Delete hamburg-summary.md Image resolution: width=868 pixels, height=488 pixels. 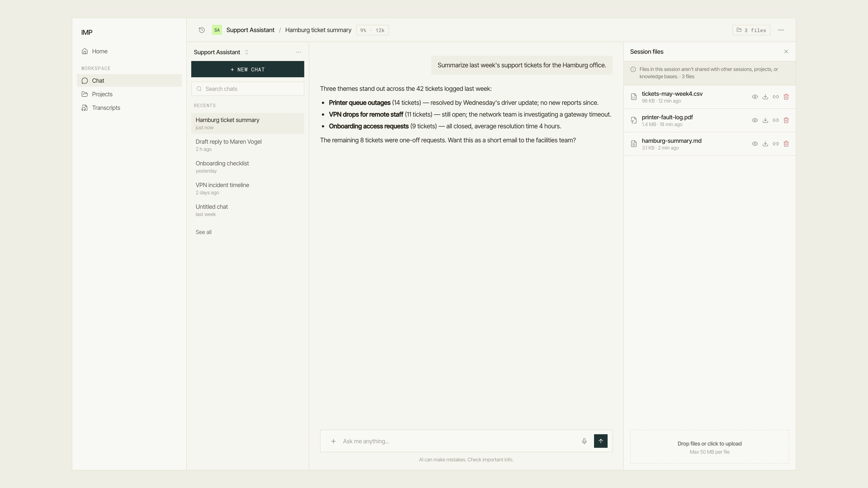coord(786,144)
